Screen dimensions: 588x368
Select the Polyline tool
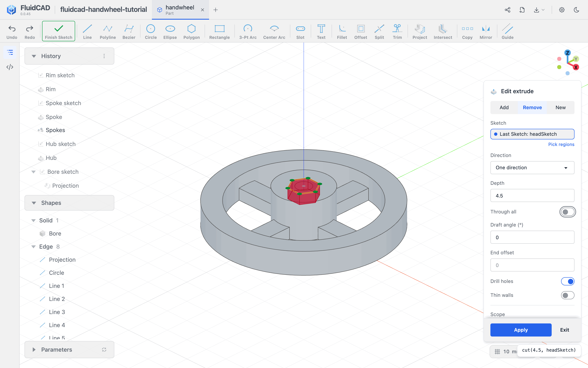point(108,32)
